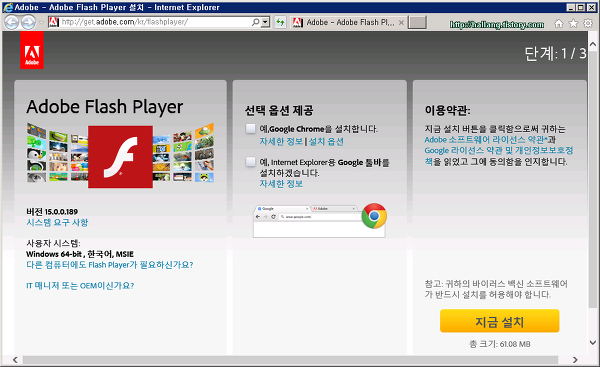Open Tools using the gear icon
This screenshot has width=600, height=367.
[588, 23]
